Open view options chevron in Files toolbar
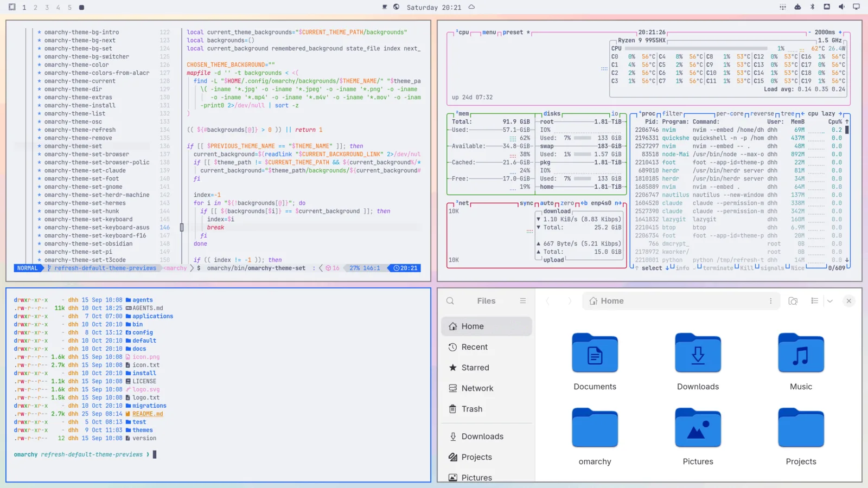 [x=830, y=301]
